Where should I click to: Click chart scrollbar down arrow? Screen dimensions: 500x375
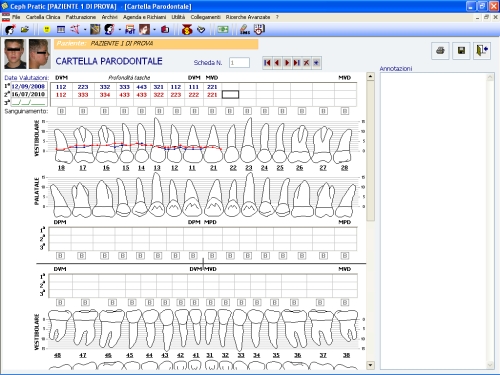click(370, 365)
